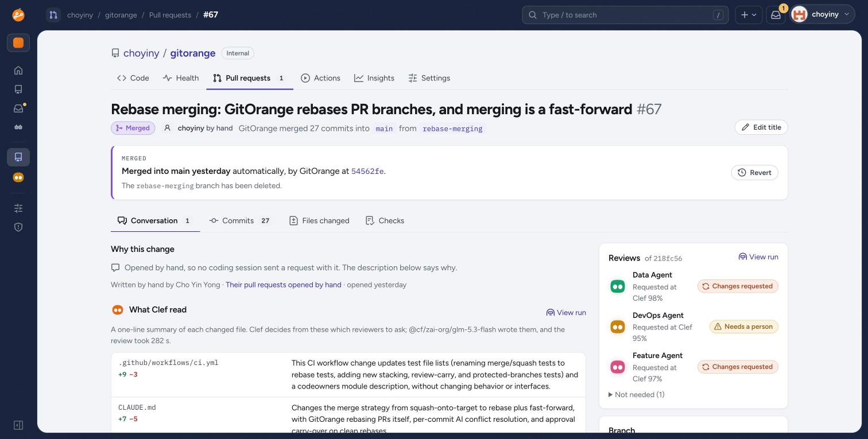Click the pull request icon in the breadcrumb bar

[53, 15]
